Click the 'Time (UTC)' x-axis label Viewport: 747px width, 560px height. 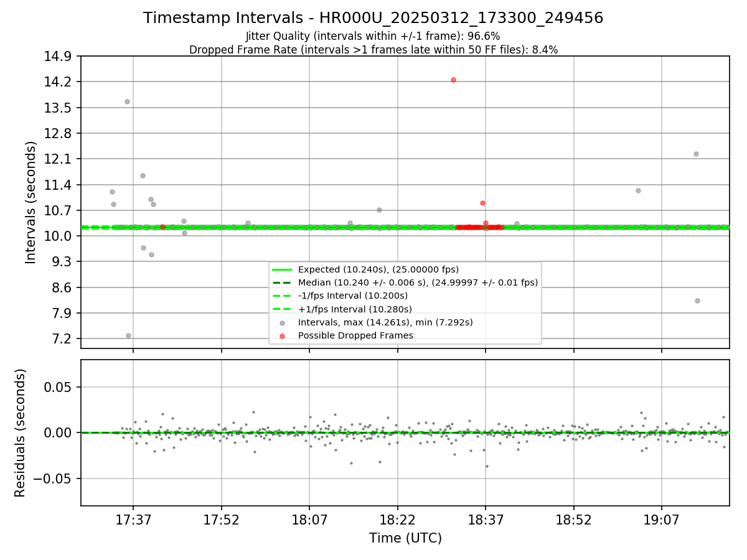[x=405, y=538]
